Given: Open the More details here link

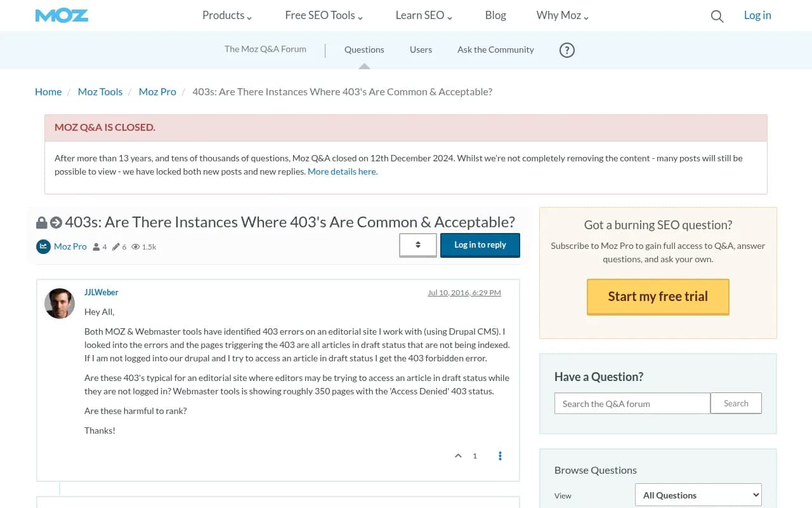Looking at the screenshot, I should tap(341, 171).
